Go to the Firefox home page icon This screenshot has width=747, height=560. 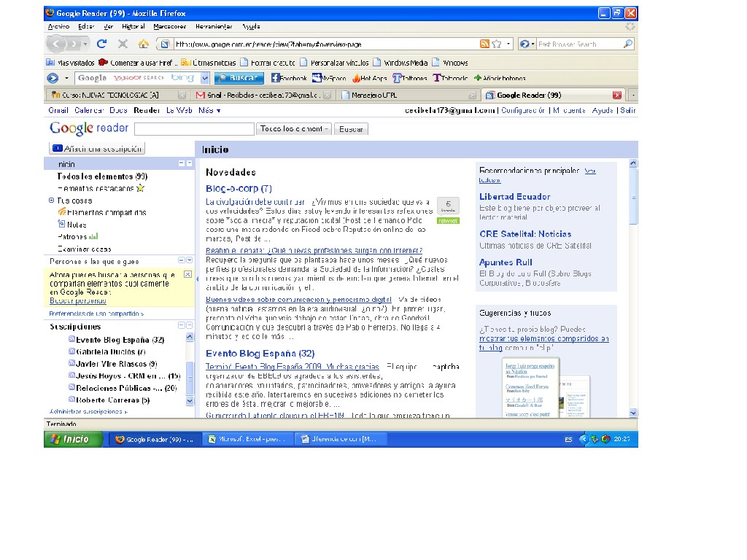click(x=144, y=44)
